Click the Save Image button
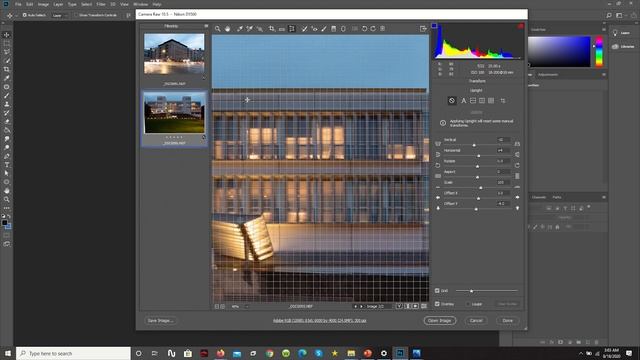 tap(160, 320)
